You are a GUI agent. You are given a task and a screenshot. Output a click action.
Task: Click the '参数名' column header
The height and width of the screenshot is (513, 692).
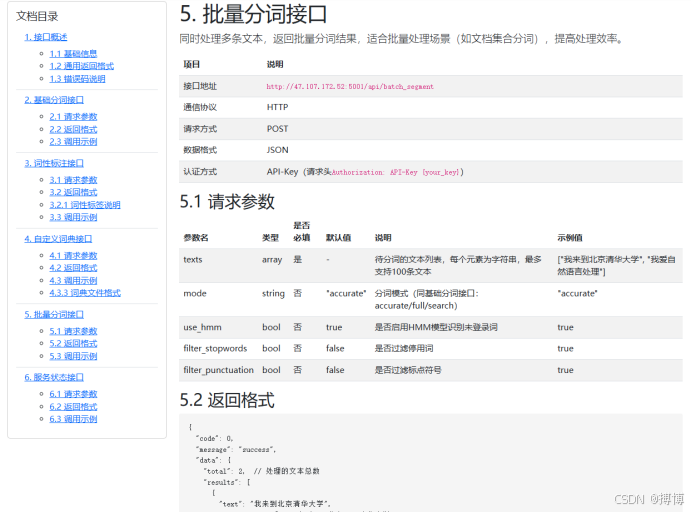point(196,238)
